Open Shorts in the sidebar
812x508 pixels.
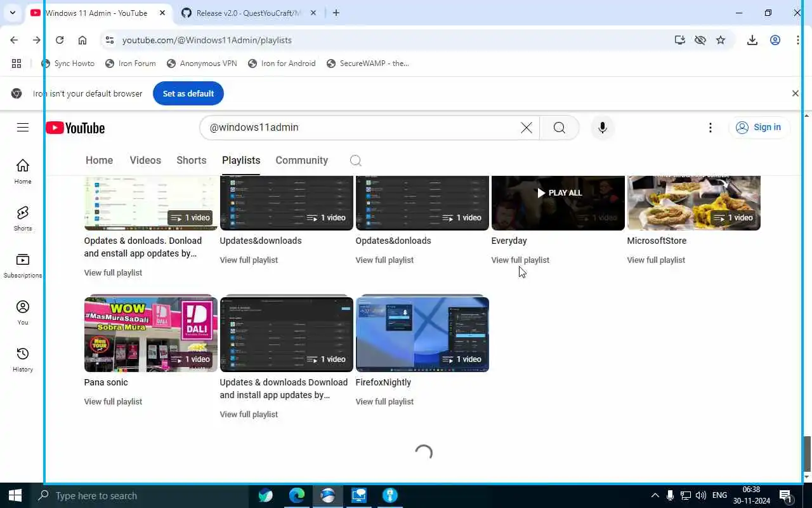click(23, 218)
